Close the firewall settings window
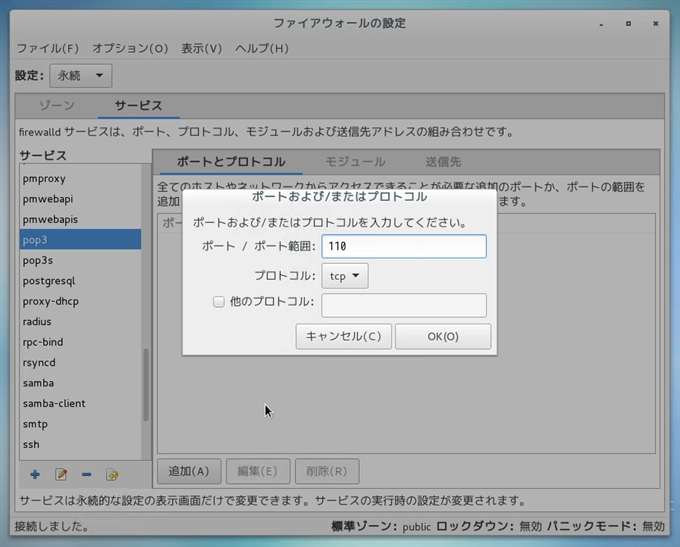The image size is (680, 547). point(656,23)
